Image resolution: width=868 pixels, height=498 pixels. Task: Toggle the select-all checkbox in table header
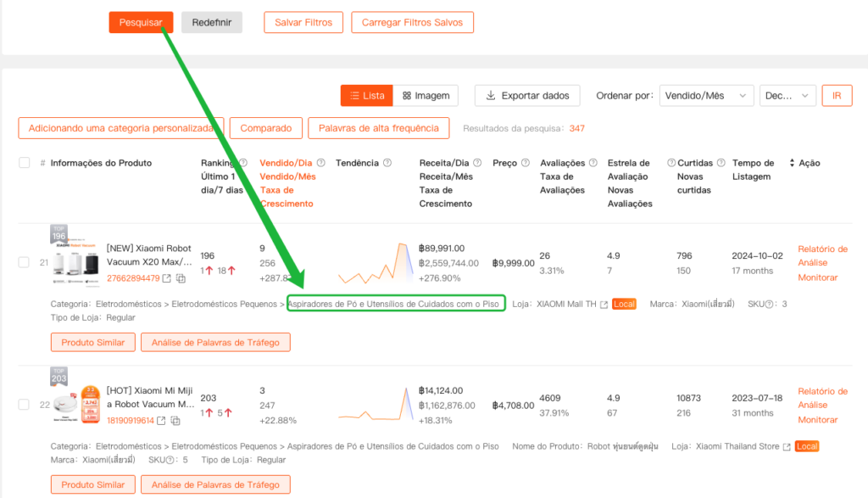[25, 163]
